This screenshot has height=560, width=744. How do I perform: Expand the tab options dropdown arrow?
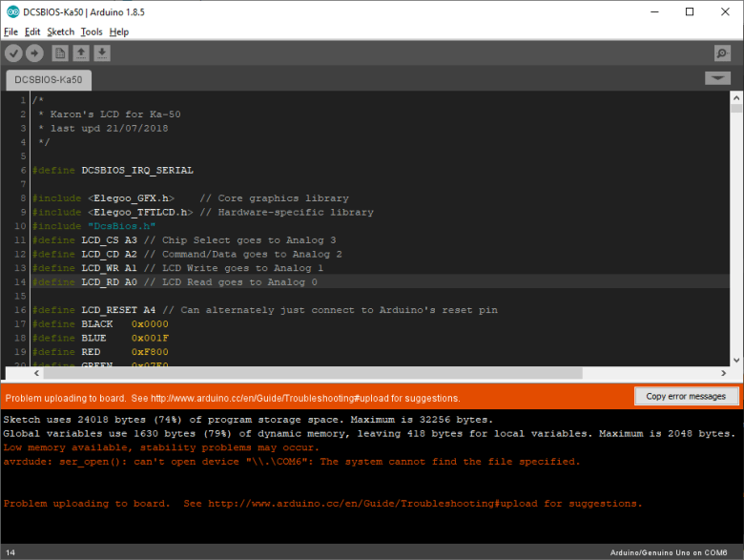click(717, 78)
